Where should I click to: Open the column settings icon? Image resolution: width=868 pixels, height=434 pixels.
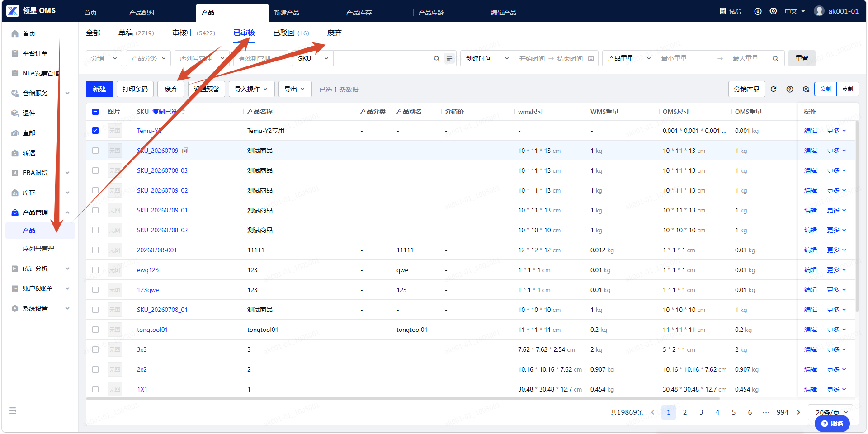point(806,89)
